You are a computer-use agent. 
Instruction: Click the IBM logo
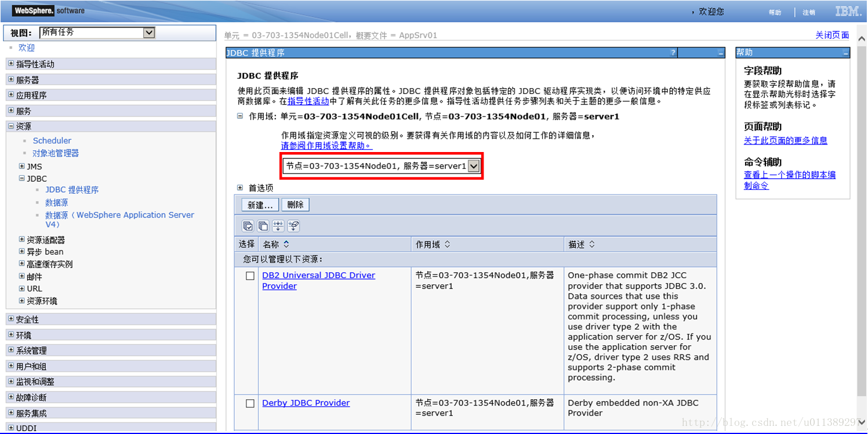click(x=848, y=11)
